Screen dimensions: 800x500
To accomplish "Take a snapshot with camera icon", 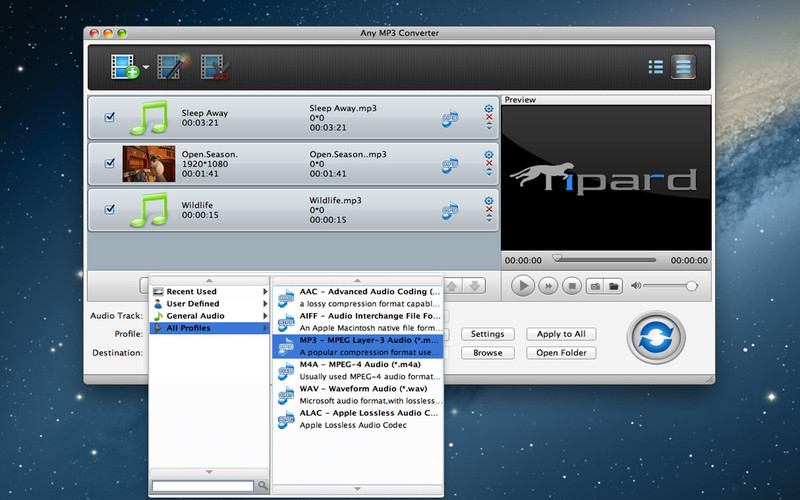I will tap(595, 286).
